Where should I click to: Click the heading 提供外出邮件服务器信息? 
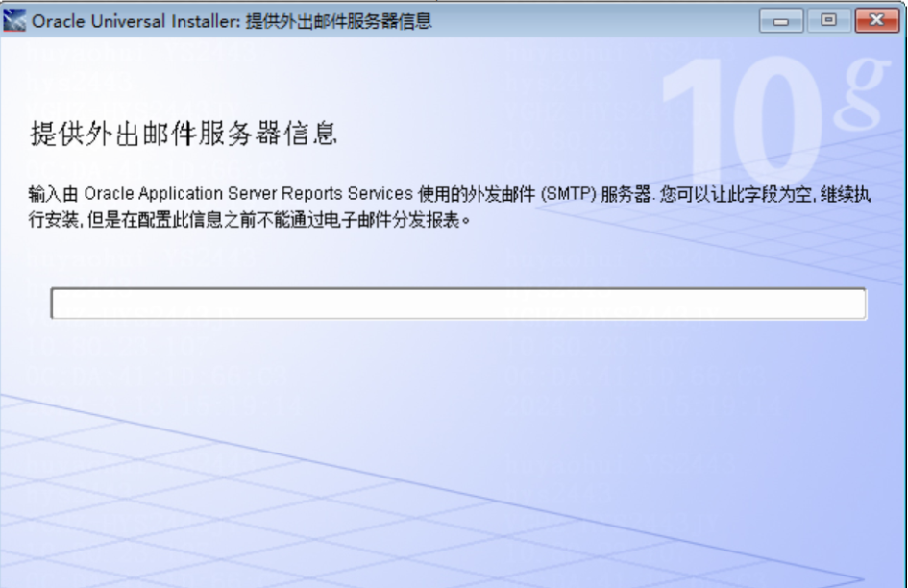[184, 134]
